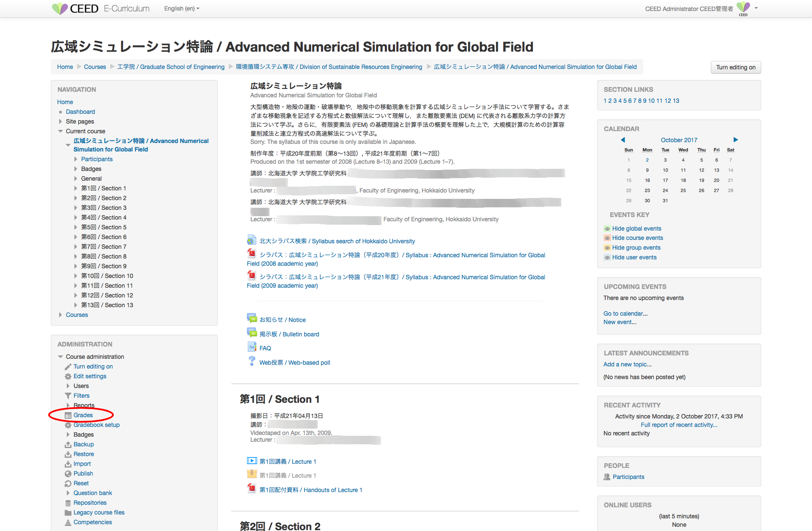Viewport: 812px width, 531px height.
Task: Open the Courses breadcrumb item
Action: coord(95,67)
